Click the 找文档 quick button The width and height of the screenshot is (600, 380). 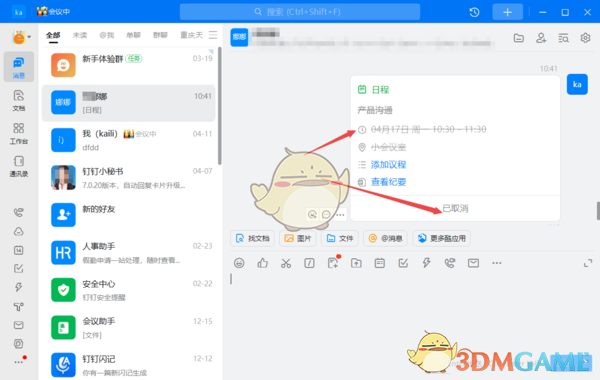click(x=253, y=238)
